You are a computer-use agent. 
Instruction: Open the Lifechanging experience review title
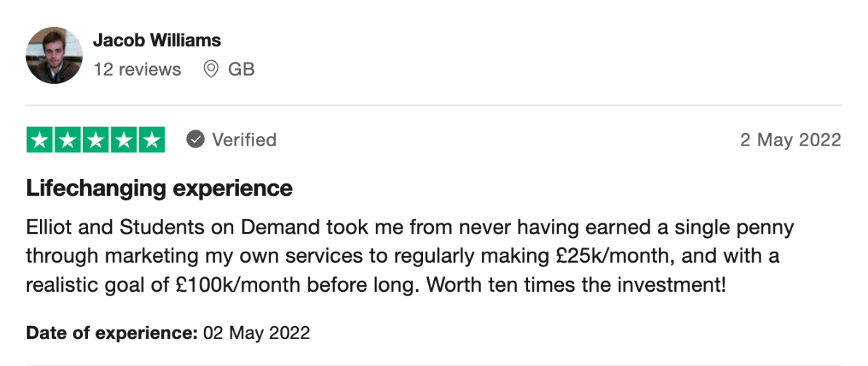[159, 188]
